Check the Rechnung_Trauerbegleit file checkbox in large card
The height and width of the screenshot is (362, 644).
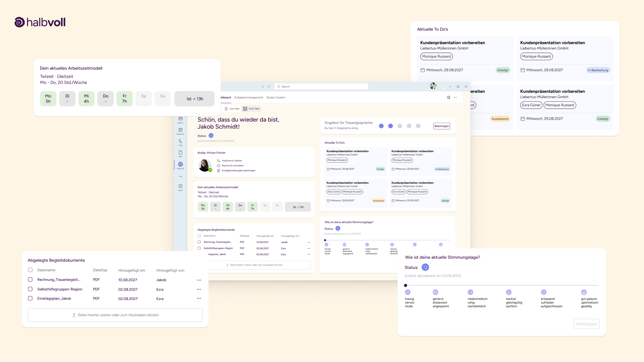(30, 280)
